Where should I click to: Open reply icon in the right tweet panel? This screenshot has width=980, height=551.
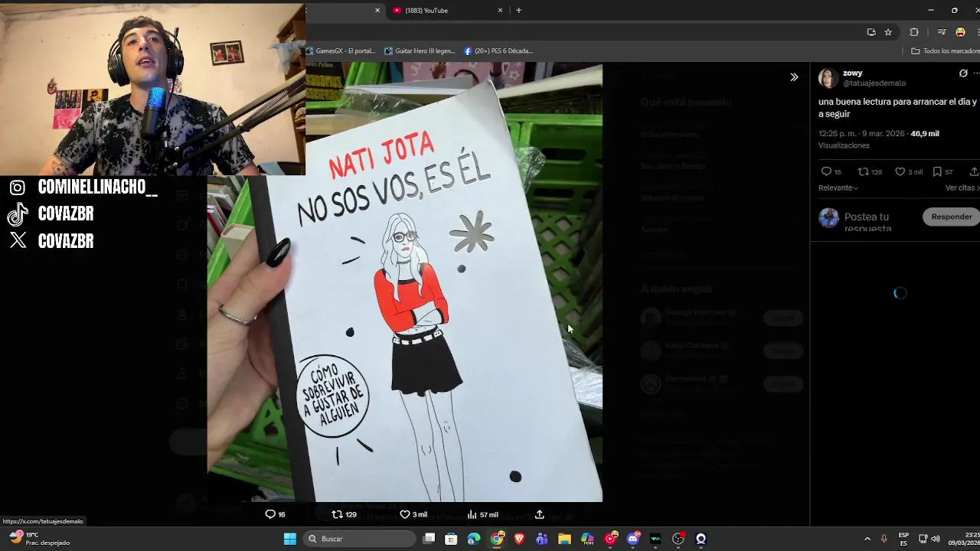pyautogui.click(x=826, y=172)
